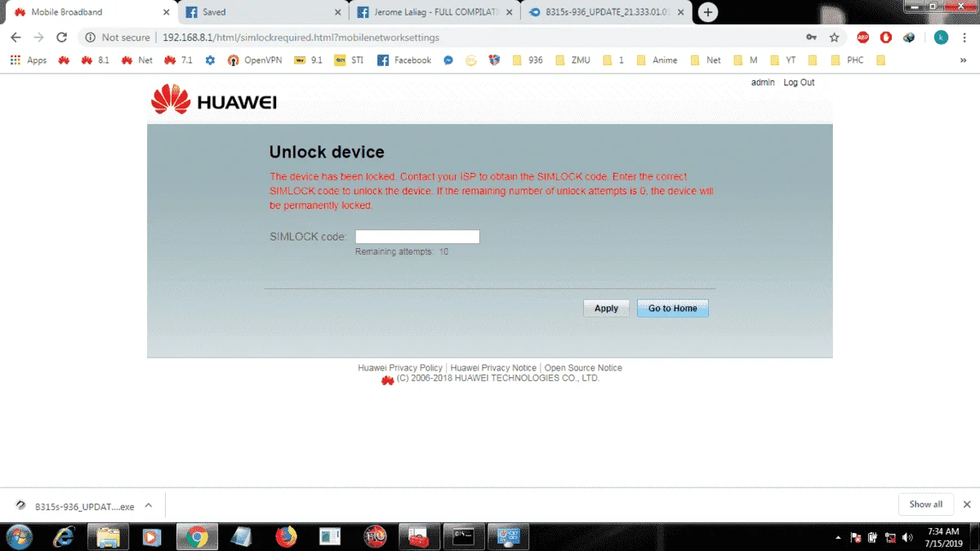The height and width of the screenshot is (551, 980).
Task: Open the OpenVPN bookmark
Action: tap(254, 60)
